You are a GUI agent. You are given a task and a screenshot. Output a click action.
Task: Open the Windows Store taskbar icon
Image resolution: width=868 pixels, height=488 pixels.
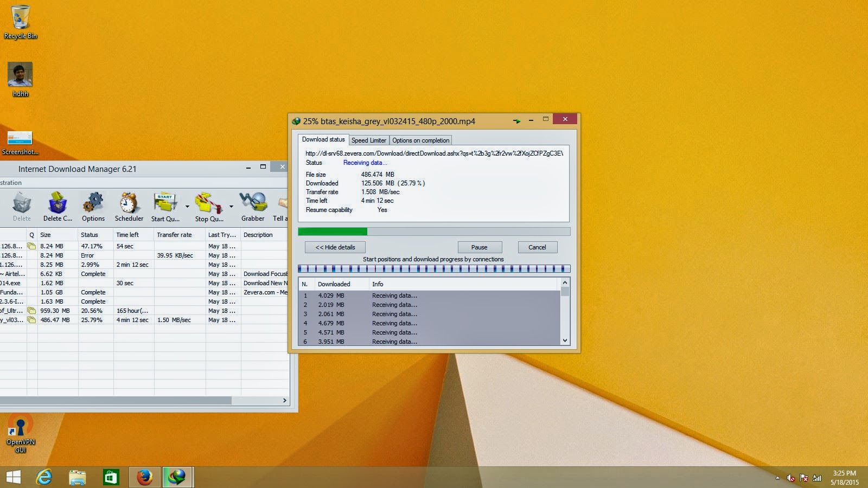111,477
